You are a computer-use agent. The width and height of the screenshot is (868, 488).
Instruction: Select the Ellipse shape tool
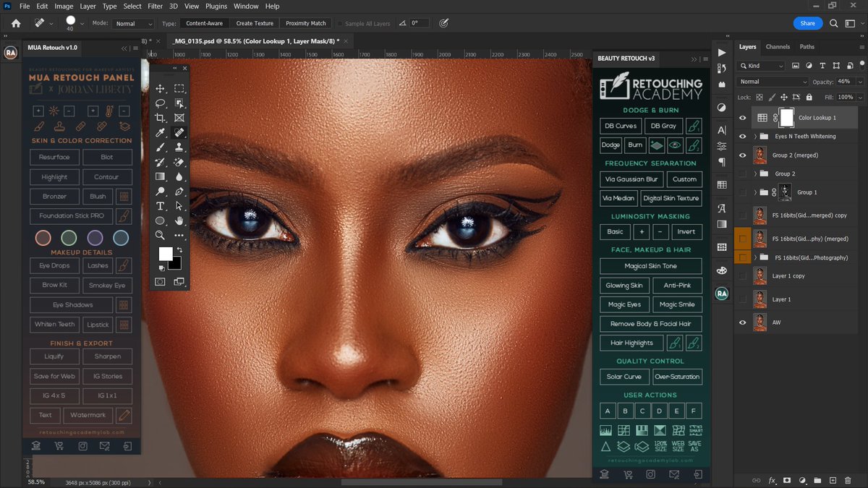coord(161,221)
